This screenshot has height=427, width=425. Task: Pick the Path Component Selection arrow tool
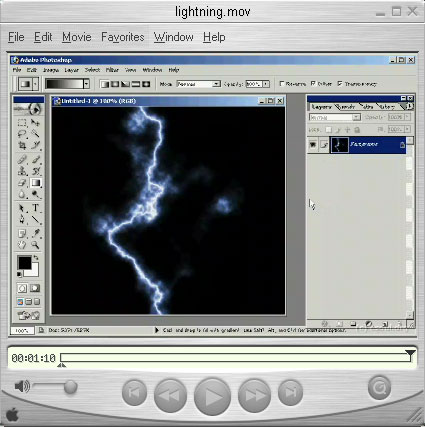(x=22, y=208)
